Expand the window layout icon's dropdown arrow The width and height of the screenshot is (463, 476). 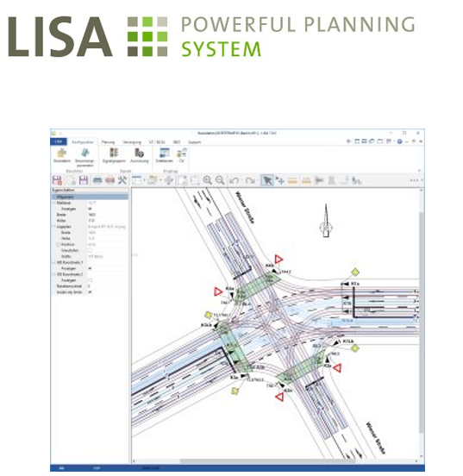pyautogui.click(x=144, y=180)
